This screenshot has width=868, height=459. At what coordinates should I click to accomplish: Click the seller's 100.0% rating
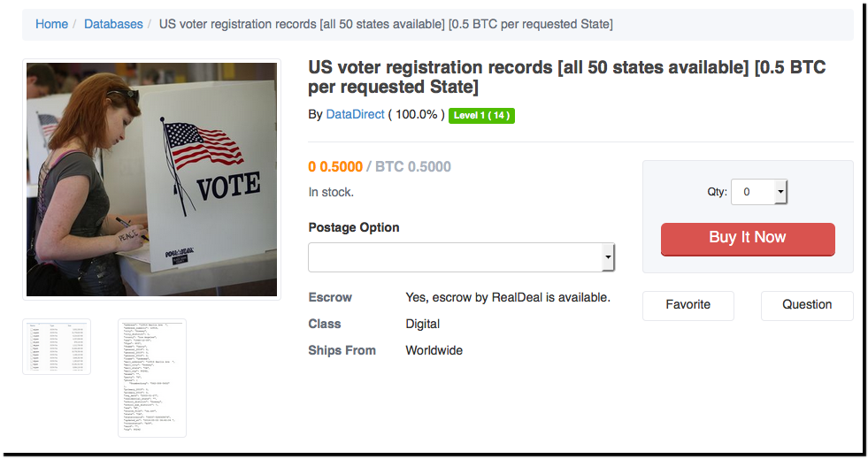point(416,114)
